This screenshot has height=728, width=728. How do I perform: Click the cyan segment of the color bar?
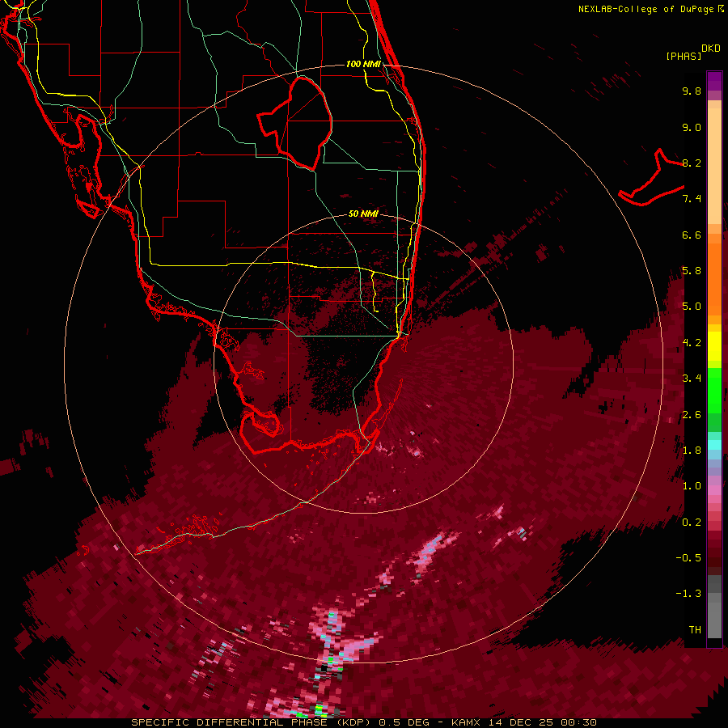click(714, 445)
